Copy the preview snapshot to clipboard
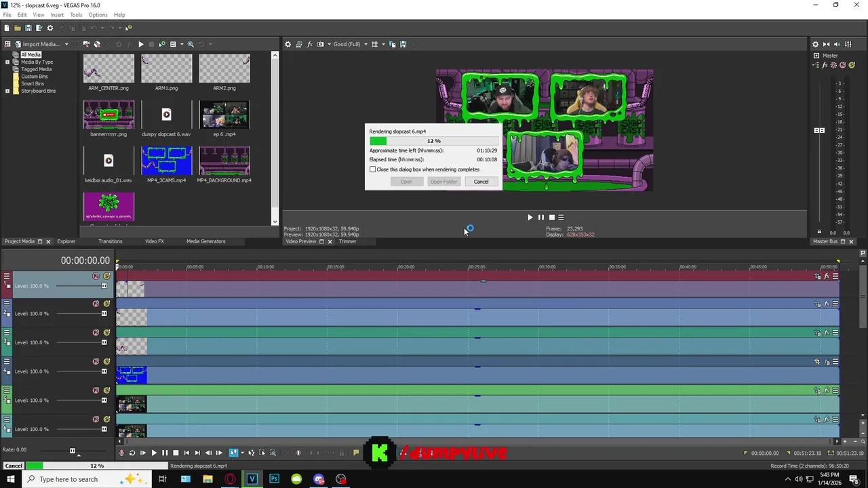 point(392,44)
